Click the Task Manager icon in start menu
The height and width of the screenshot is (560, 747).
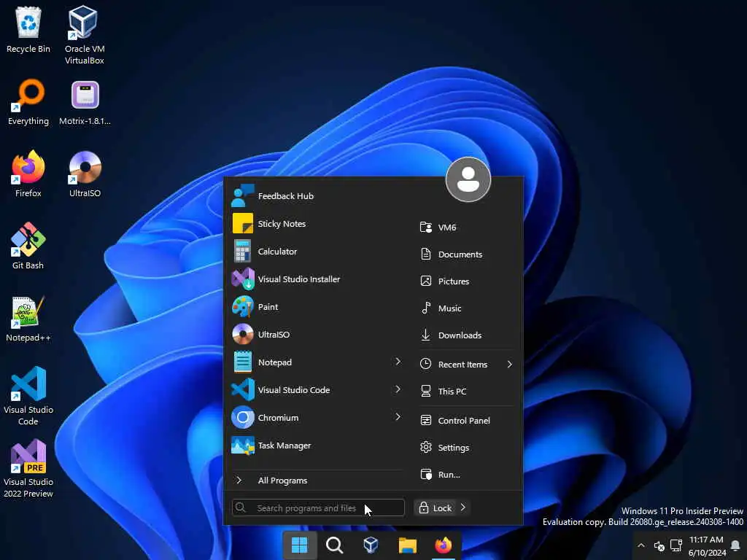click(x=242, y=446)
